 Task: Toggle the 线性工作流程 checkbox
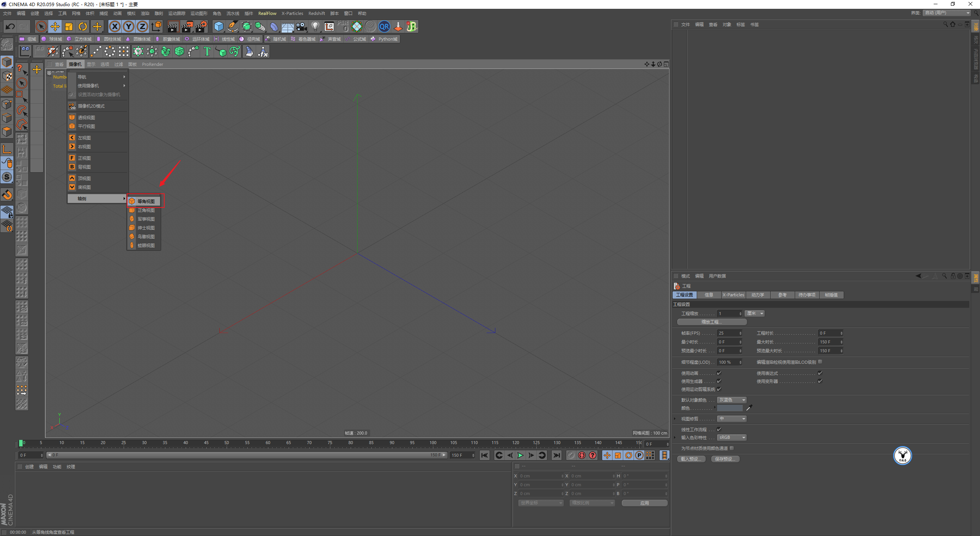[x=719, y=429]
